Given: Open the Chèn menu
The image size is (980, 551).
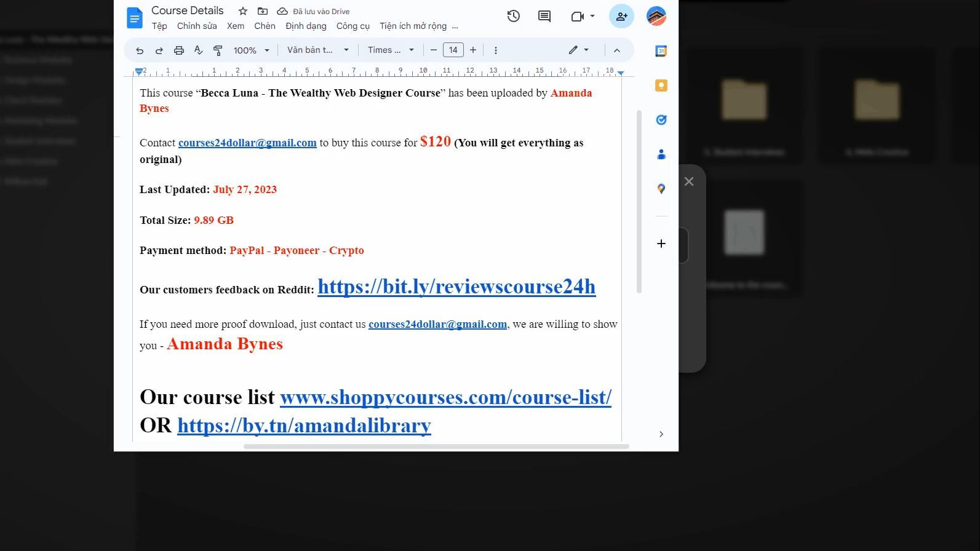Looking at the screenshot, I should [x=265, y=26].
